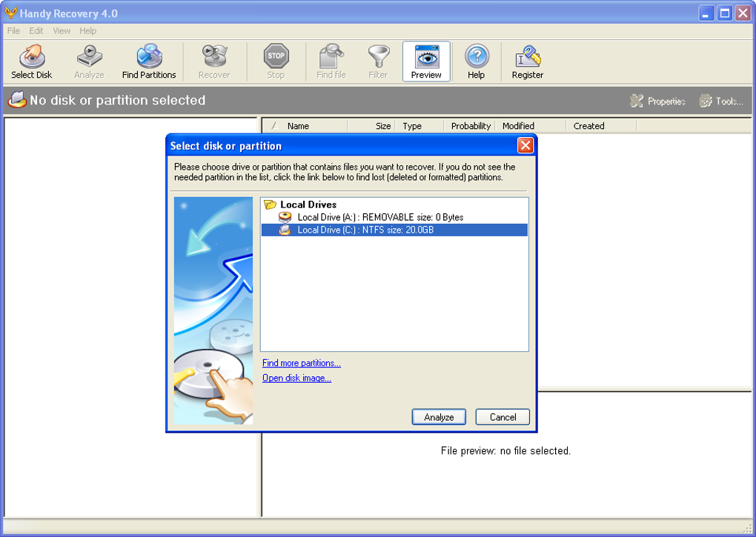Sort by the Size column header
Screen dimensions: 756x537
pyautogui.click(x=371, y=126)
